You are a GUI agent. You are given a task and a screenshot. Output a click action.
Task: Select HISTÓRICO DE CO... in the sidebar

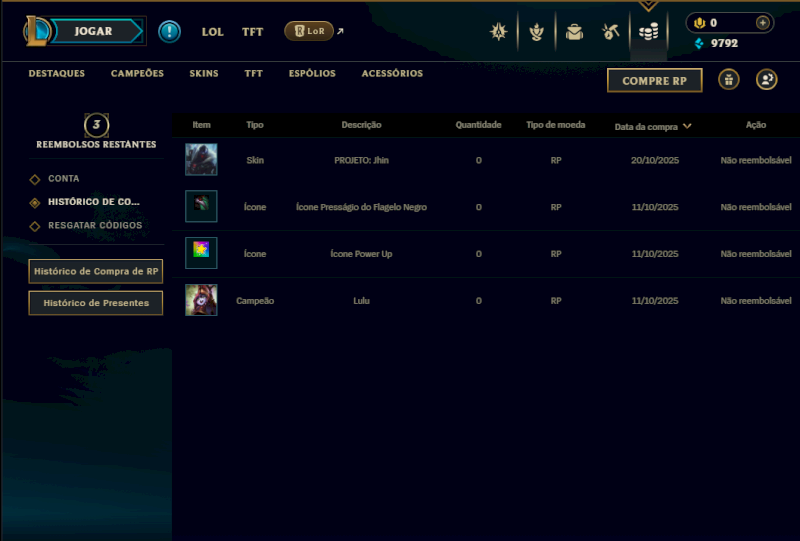[94, 202]
